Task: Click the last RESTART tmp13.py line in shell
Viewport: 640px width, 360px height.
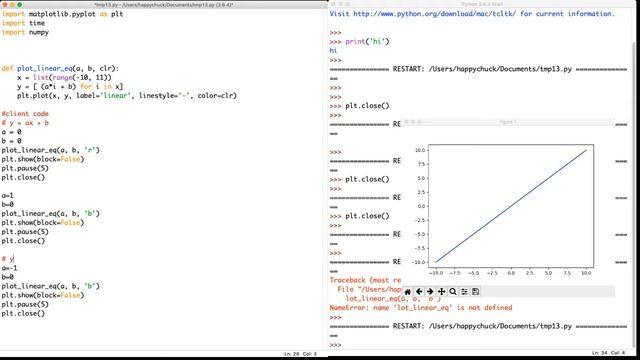Action: point(478,326)
